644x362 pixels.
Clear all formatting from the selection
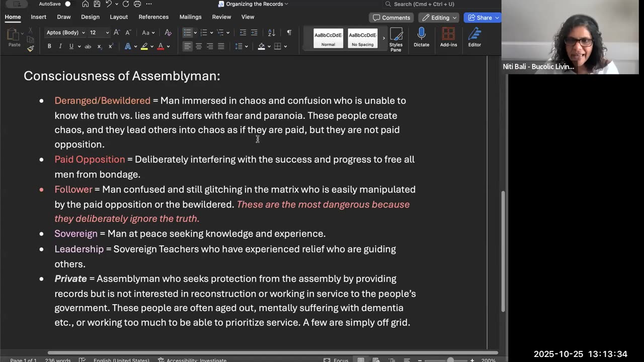pyautogui.click(x=168, y=33)
